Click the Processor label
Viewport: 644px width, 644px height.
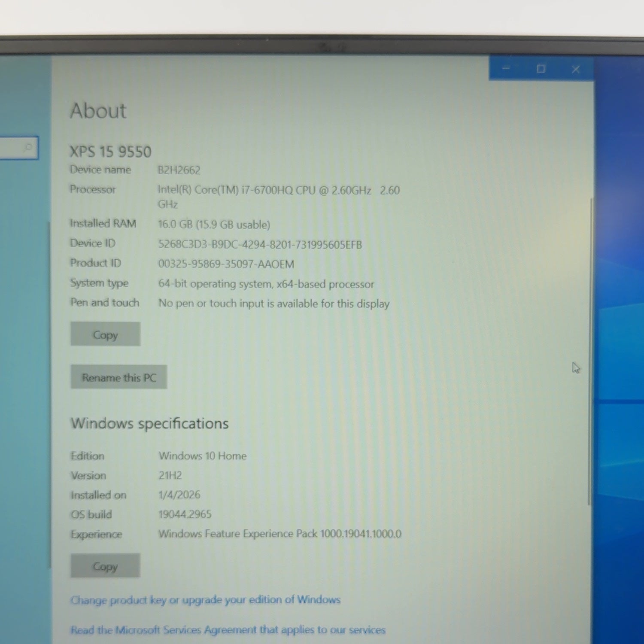(93, 189)
